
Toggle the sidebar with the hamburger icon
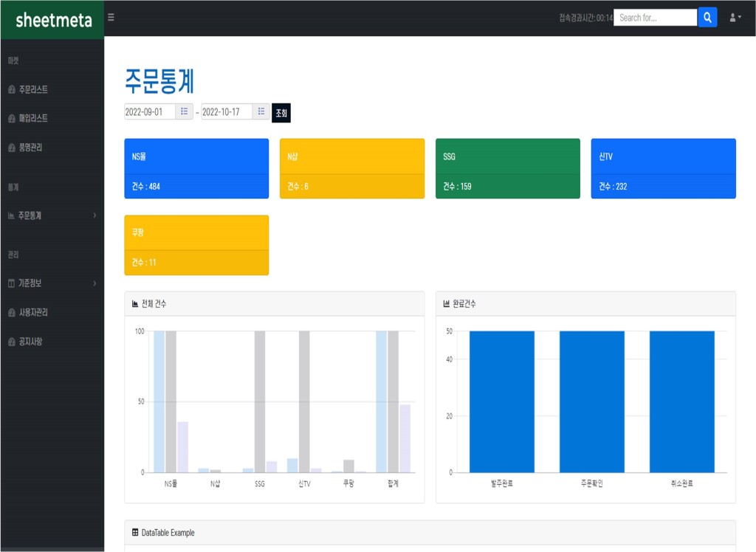pos(111,17)
